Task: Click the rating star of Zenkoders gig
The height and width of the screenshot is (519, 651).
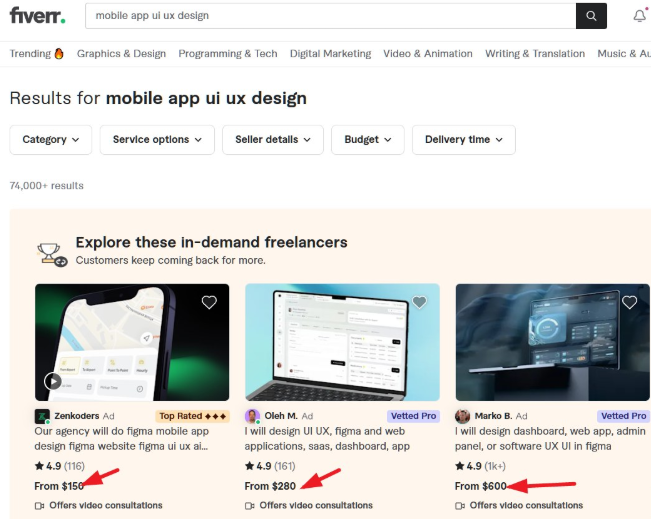Action: click(39, 466)
